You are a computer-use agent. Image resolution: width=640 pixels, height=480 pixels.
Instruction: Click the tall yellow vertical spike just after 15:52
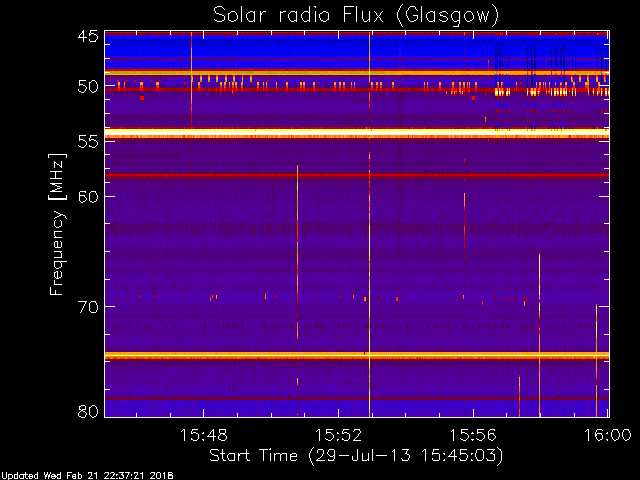coord(369,224)
